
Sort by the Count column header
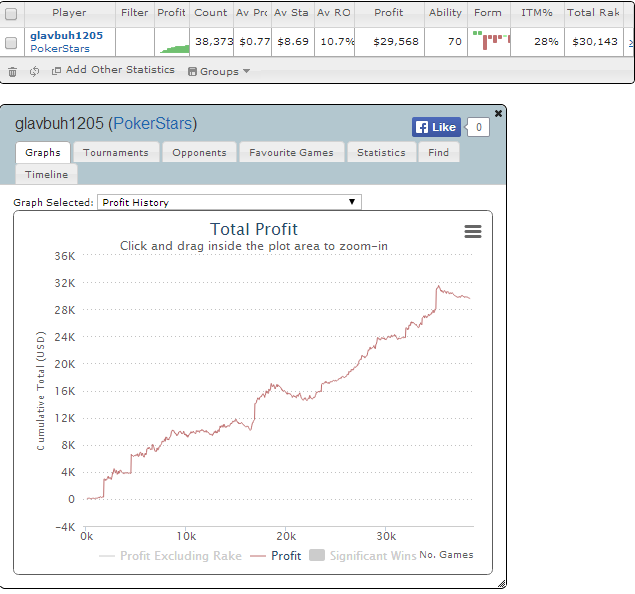pos(211,13)
